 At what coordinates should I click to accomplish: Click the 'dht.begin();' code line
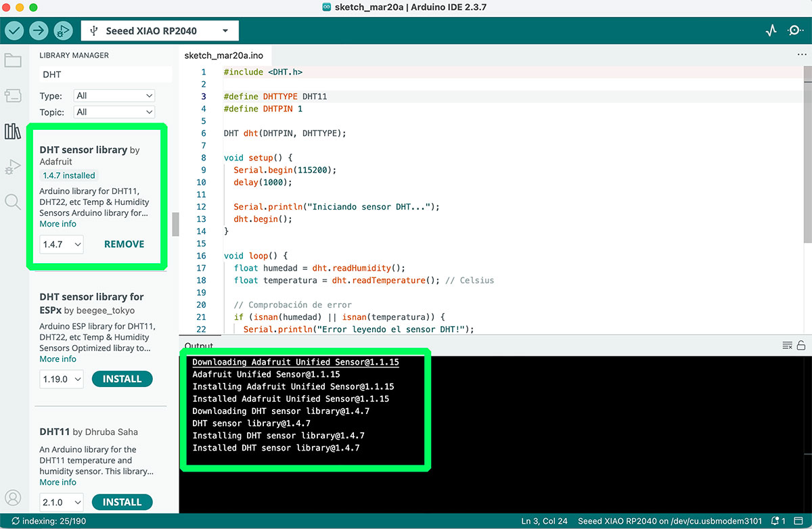[263, 219]
